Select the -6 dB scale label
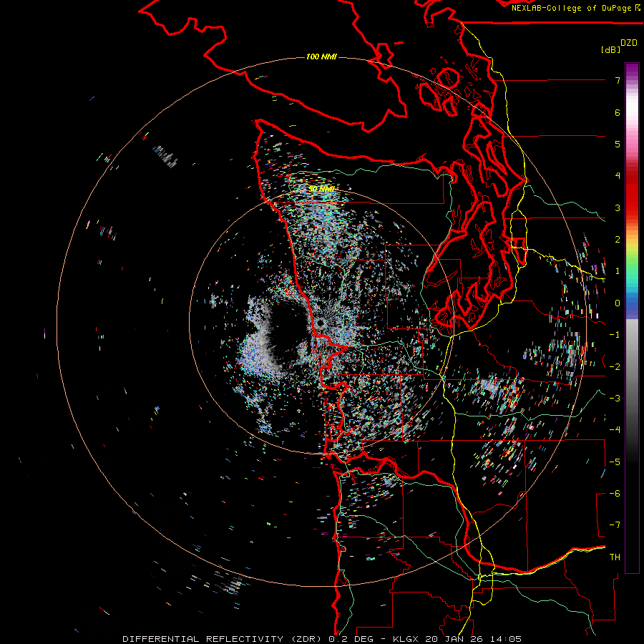This screenshot has width=644, height=644. pos(615,493)
